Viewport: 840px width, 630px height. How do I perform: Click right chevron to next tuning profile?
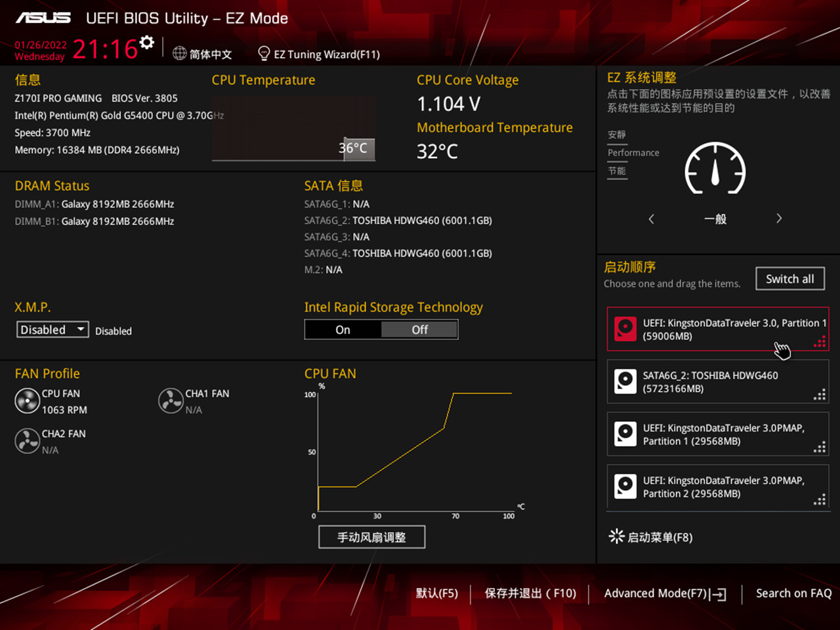(x=779, y=219)
